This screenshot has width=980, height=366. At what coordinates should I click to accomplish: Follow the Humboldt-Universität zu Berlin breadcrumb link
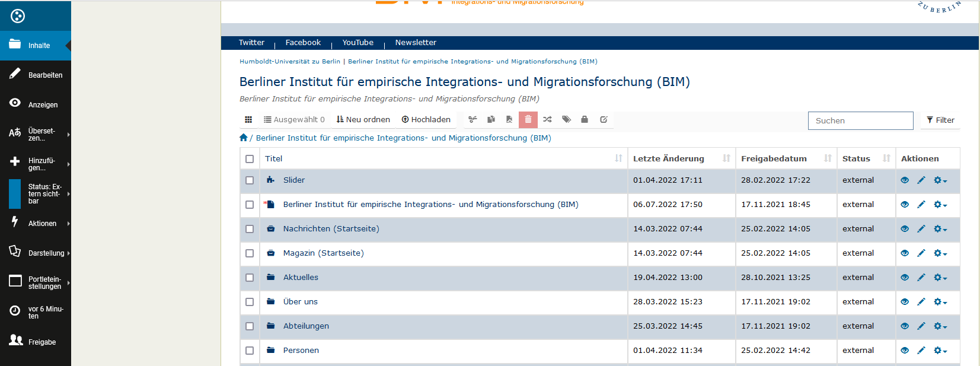pyautogui.click(x=290, y=62)
